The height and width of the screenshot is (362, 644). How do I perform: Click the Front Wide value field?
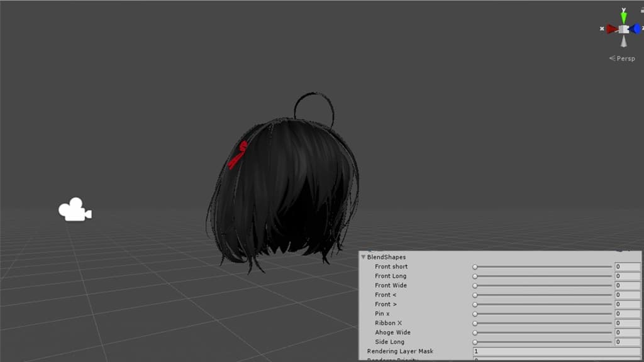tap(627, 286)
